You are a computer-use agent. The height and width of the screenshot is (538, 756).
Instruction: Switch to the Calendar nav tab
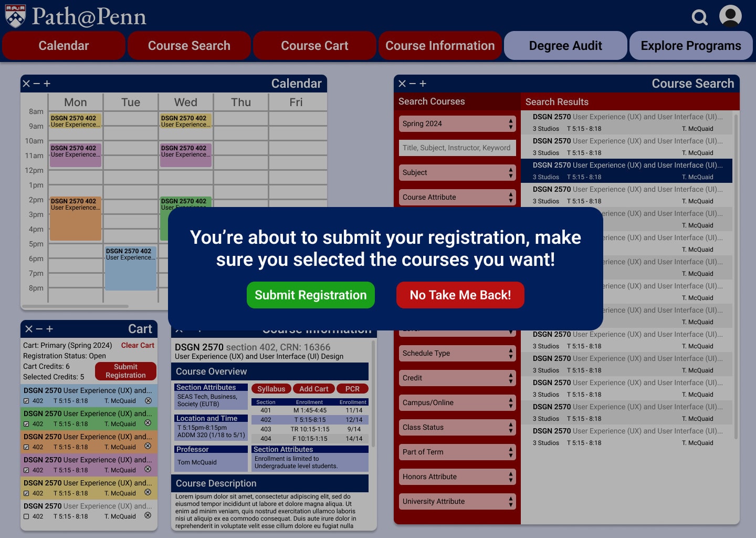pyautogui.click(x=64, y=46)
